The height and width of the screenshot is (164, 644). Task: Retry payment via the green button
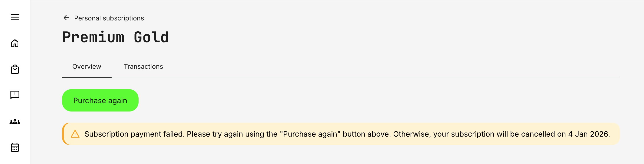pos(100,100)
